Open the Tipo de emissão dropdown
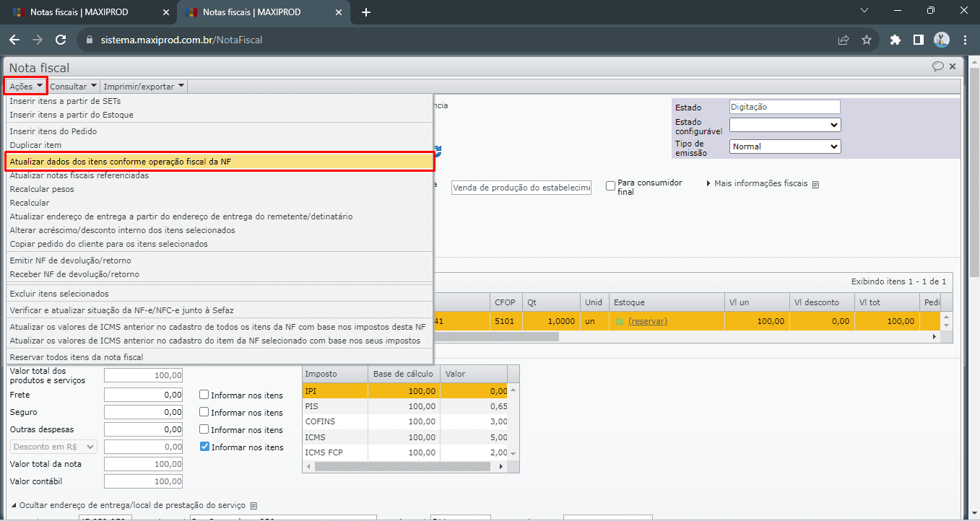 coord(785,146)
